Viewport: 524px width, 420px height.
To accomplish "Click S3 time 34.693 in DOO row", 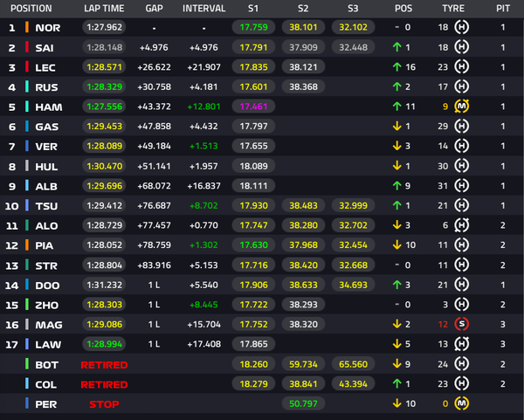I will coord(353,285).
